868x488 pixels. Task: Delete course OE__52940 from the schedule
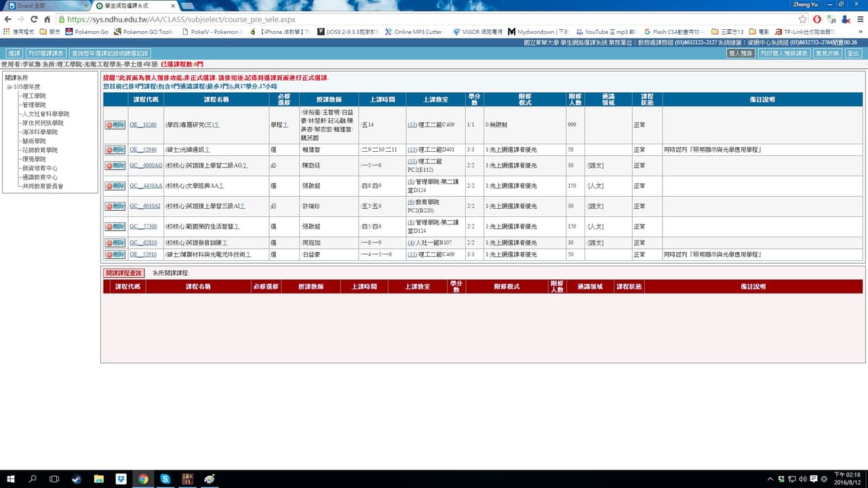(115, 149)
